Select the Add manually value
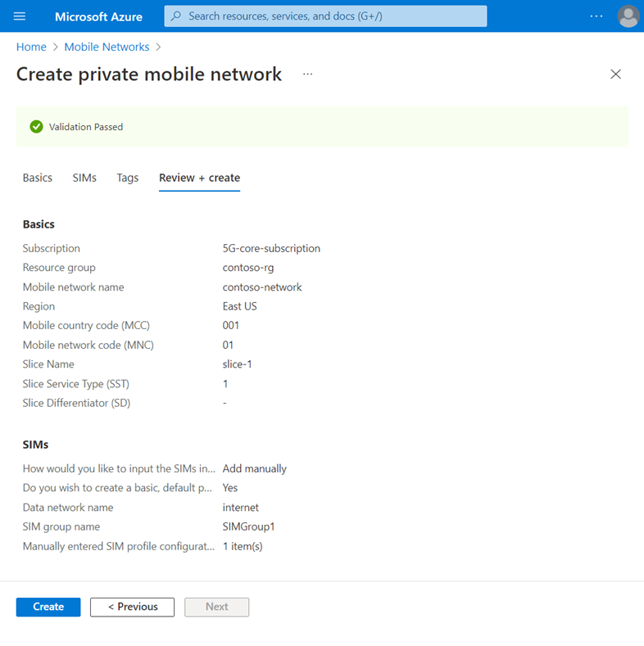Screen dimensions: 644x646 [x=254, y=469]
